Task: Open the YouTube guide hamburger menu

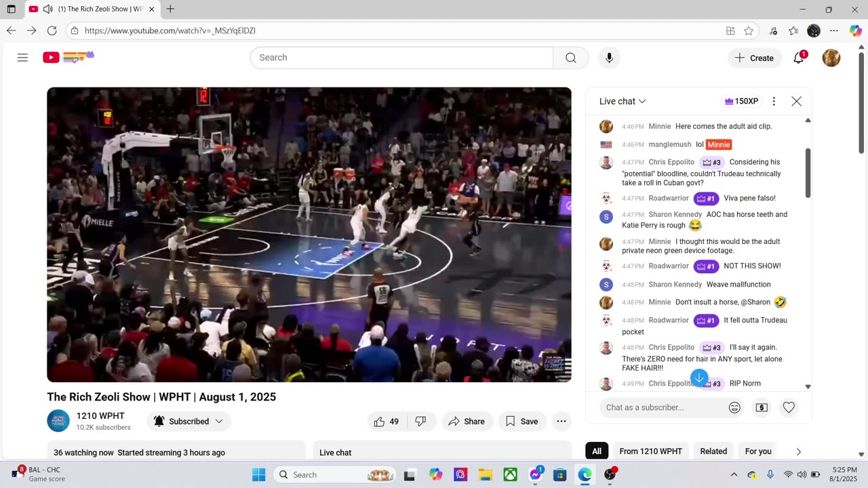Action: (22, 58)
